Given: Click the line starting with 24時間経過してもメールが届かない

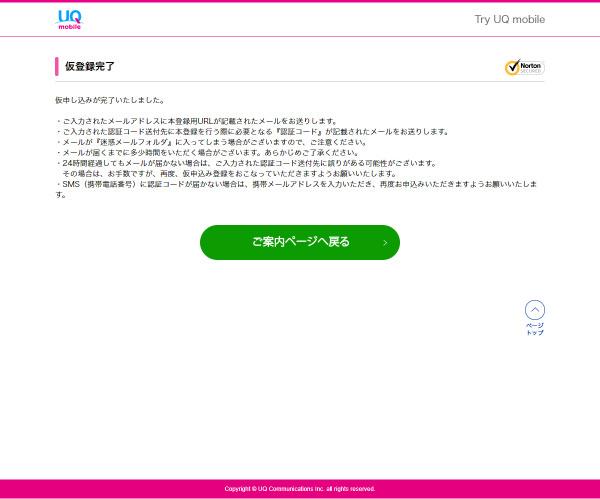Looking at the screenshot, I should pos(246,163).
